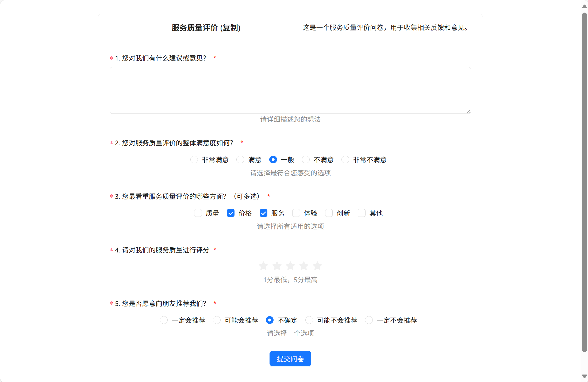
Task: Choose 可能不会推荐 radio button
Action: [x=309, y=320]
